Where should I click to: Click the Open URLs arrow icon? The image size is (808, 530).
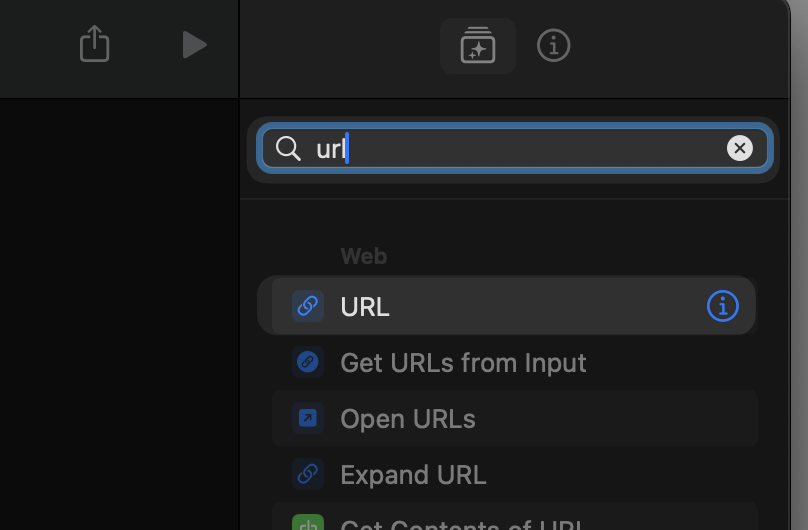[x=308, y=418]
